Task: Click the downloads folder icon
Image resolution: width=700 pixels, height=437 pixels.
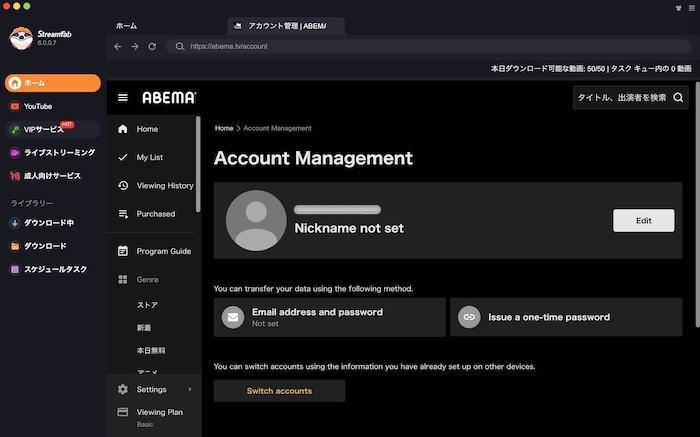Action: [x=15, y=246]
